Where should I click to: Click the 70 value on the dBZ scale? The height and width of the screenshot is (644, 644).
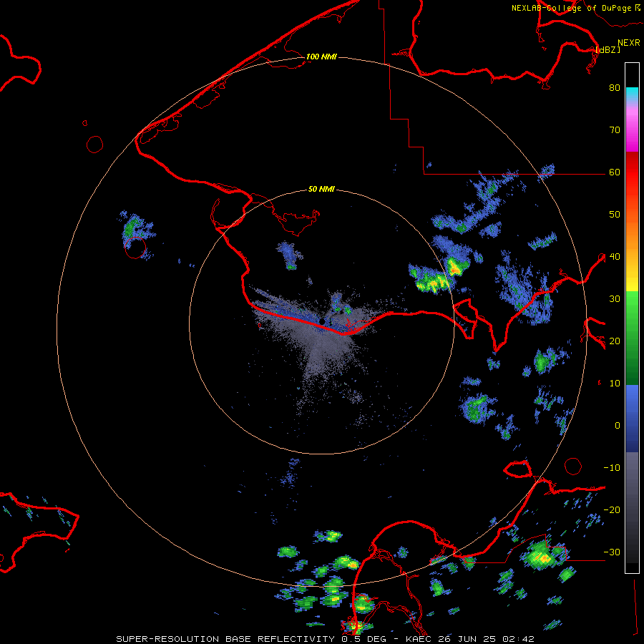[x=615, y=130]
